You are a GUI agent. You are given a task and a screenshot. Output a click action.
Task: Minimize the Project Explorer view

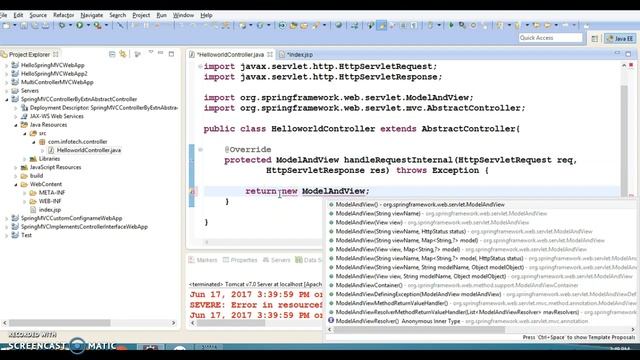click(160, 53)
